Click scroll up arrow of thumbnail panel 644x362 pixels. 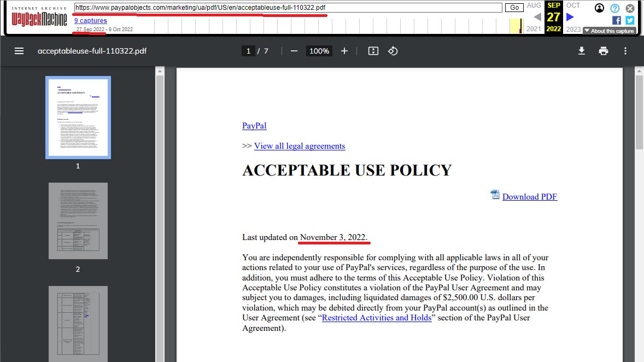pos(160,71)
